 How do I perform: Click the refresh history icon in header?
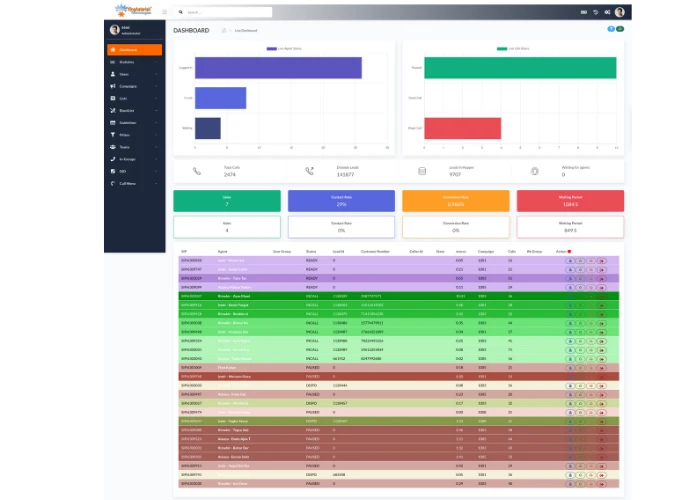click(596, 12)
